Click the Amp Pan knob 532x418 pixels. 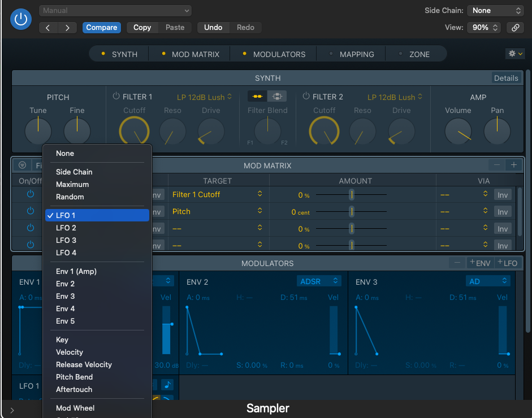497,131
